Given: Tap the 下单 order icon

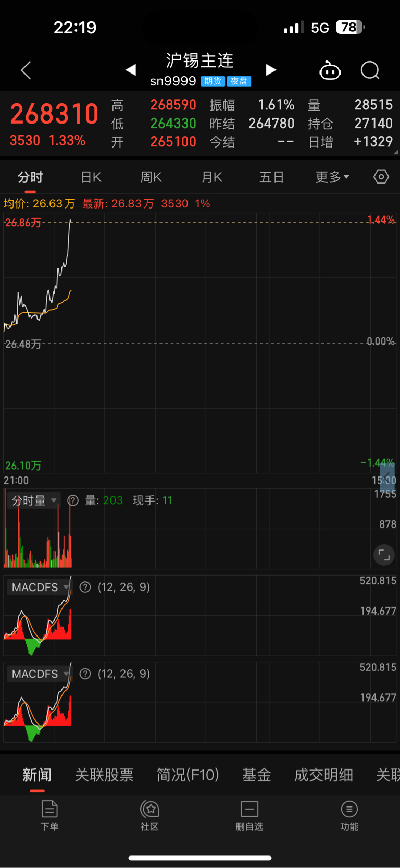Looking at the screenshot, I should point(49,816).
